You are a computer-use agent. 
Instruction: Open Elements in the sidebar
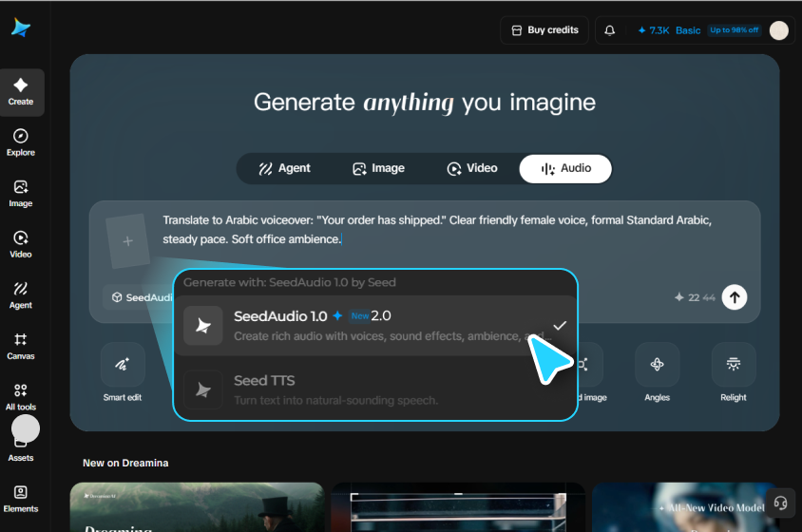[x=21, y=499]
